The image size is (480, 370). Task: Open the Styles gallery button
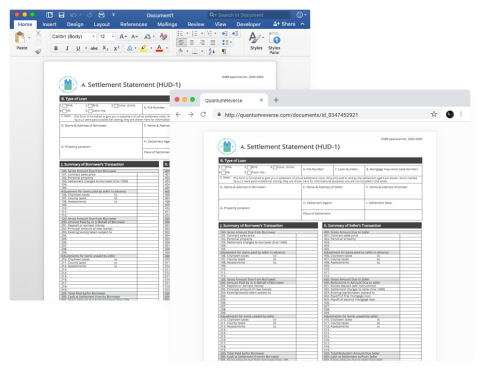point(256,41)
